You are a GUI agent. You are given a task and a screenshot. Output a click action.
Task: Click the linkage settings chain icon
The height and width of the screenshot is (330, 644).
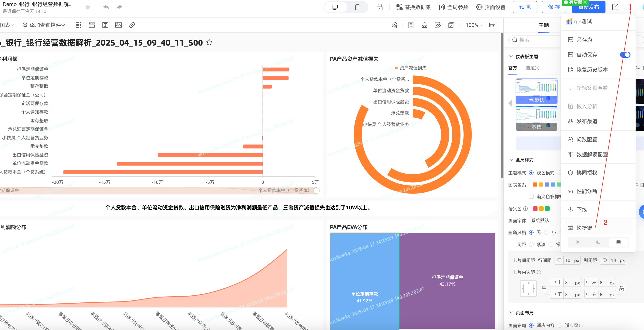click(394, 25)
